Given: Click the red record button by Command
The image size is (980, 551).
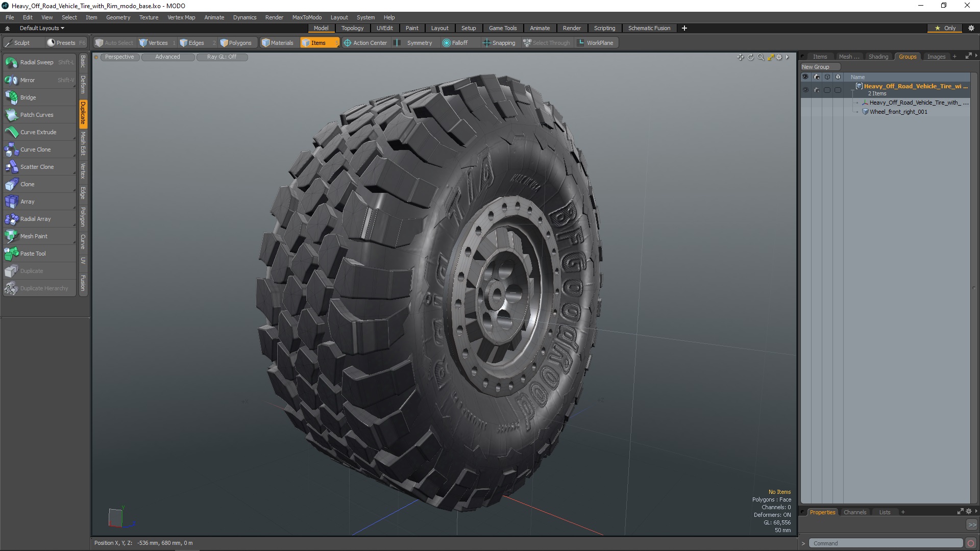Looking at the screenshot, I should point(971,543).
